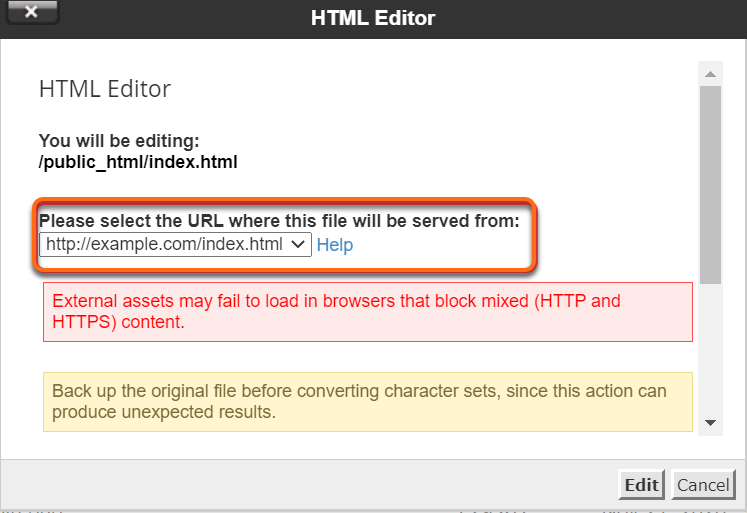This screenshot has height=513, width=747.
Task: Click the /public_html/index.html file path
Action: [138, 161]
